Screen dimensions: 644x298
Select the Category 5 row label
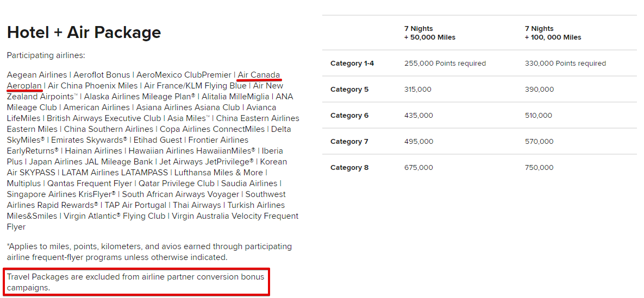point(349,90)
